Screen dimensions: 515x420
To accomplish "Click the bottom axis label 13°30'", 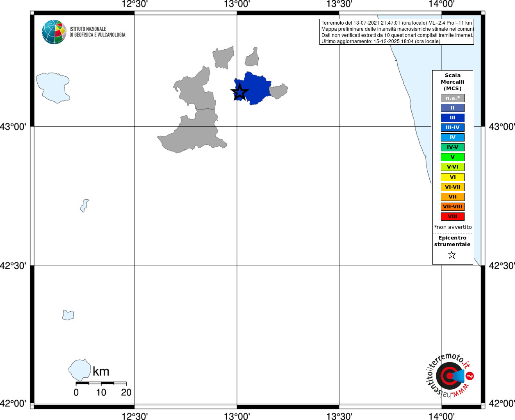I will 339,416.
